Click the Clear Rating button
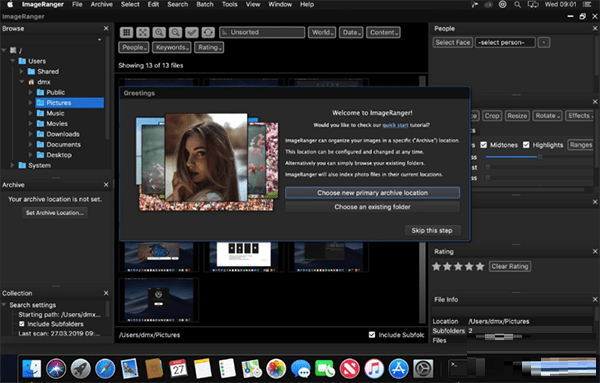 pyautogui.click(x=510, y=266)
